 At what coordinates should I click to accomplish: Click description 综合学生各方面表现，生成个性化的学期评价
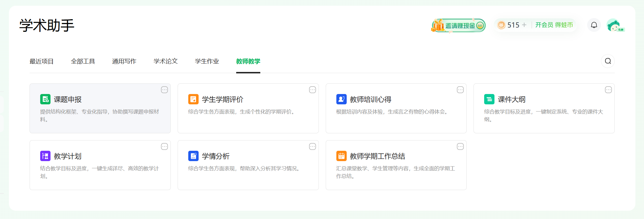pos(241,112)
